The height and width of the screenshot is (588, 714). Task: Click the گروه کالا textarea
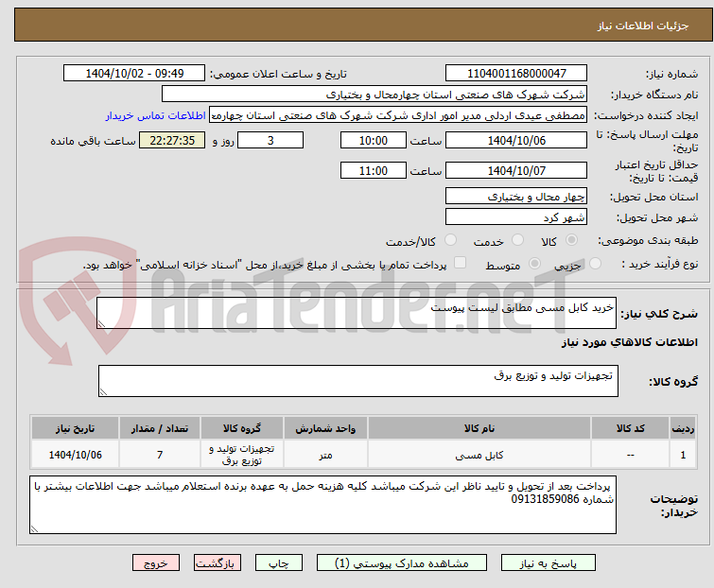tap(357, 381)
